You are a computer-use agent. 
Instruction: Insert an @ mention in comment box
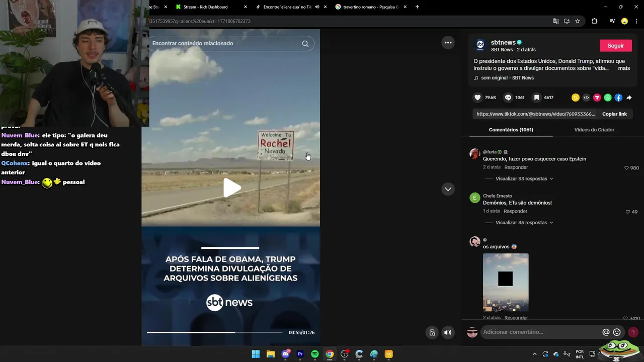tap(606, 332)
